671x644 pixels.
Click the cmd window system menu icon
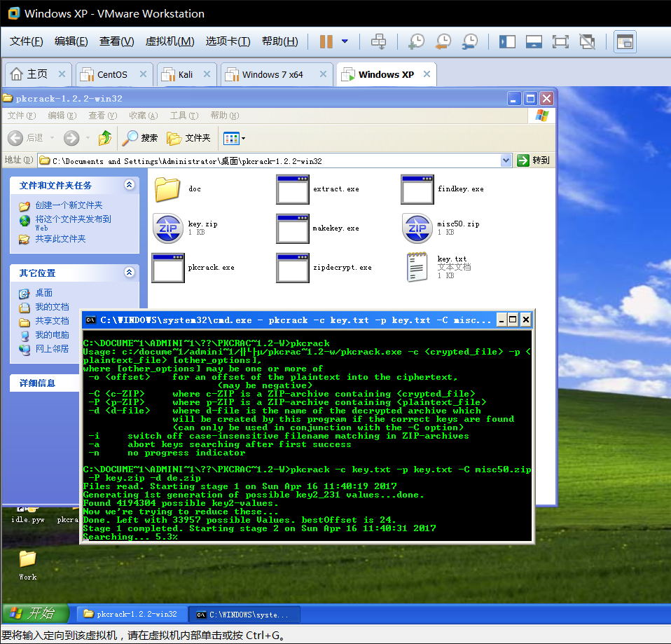(91, 320)
